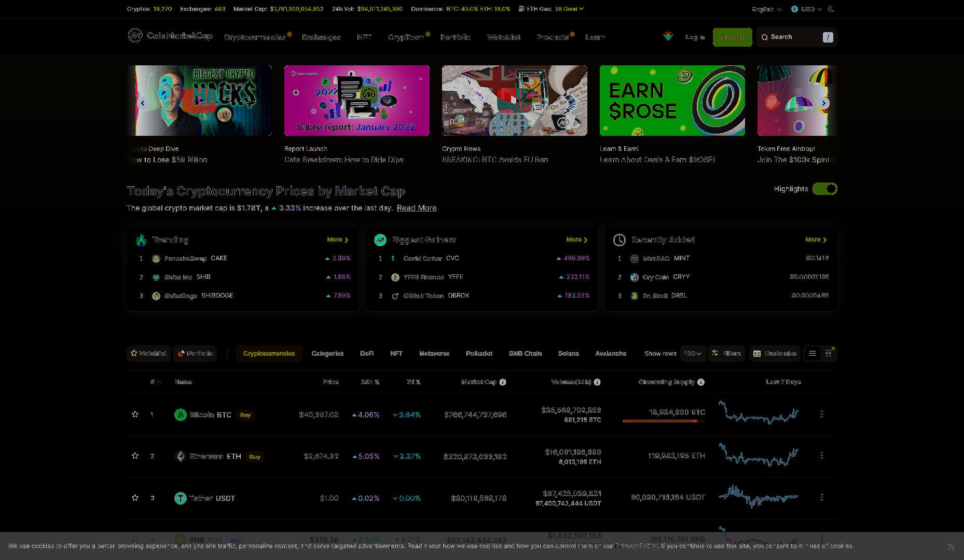
Task: Click the PancakeSwap coin icon
Action: pyautogui.click(x=156, y=258)
